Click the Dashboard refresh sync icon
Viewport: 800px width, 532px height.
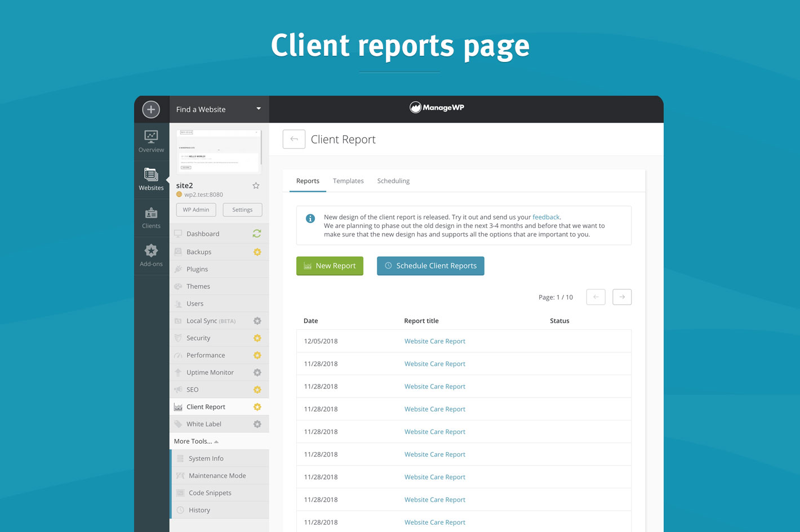[257, 234]
